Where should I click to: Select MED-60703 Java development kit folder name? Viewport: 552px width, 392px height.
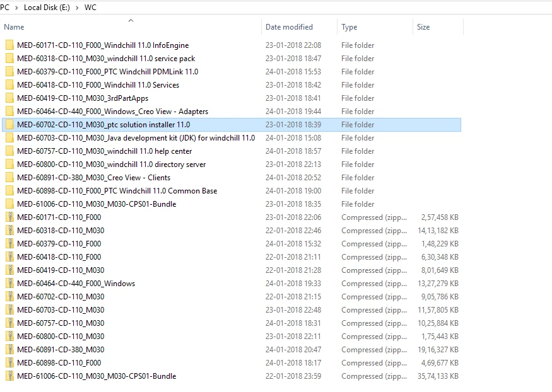click(x=136, y=138)
